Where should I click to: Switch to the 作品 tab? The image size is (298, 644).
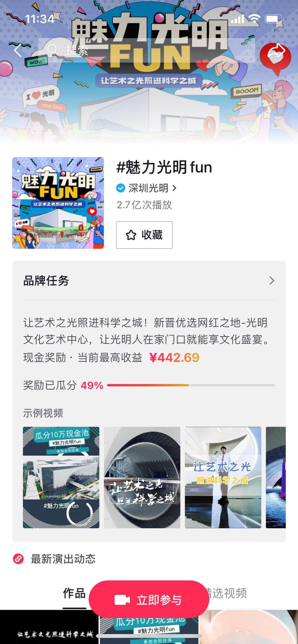click(74, 593)
